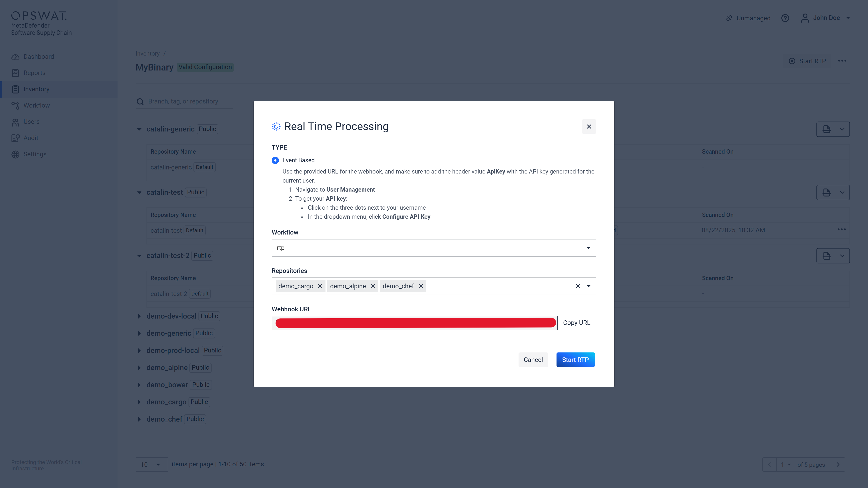Open the catalin-test action dropdown chevron
868x488 pixels.
842,193
